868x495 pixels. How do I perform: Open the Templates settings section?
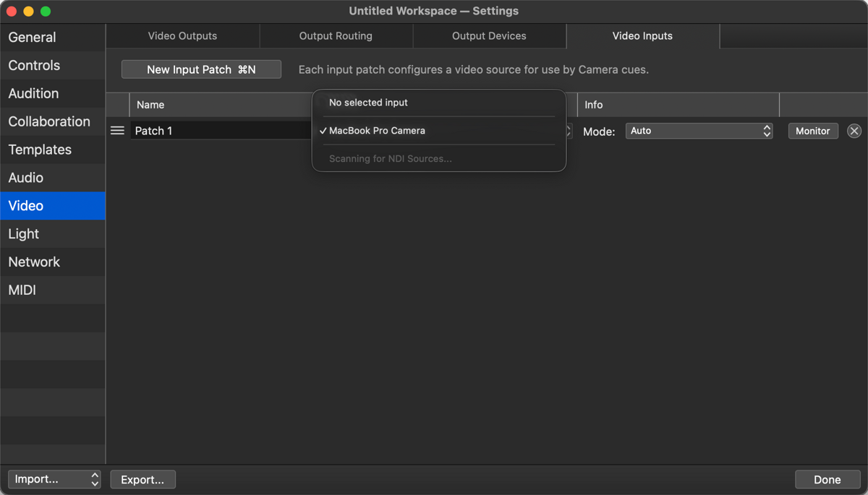[53, 150]
